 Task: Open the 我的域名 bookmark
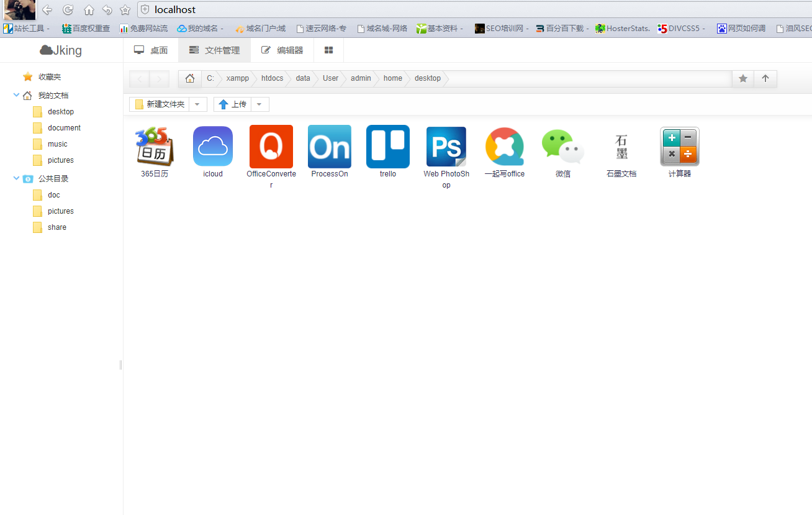[x=200, y=29]
